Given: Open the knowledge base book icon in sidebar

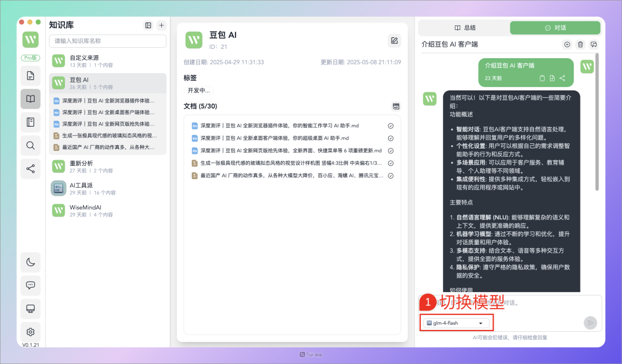Looking at the screenshot, I should (x=31, y=98).
